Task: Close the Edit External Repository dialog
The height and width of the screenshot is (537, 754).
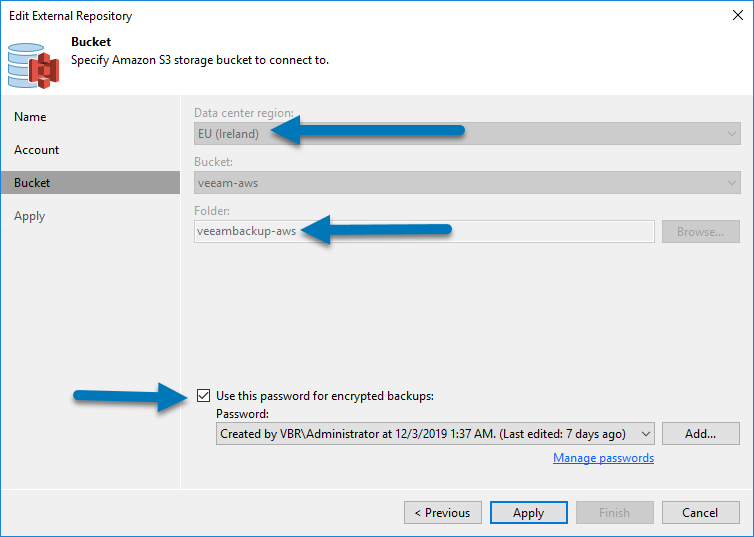Action: (x=738, y=15)
